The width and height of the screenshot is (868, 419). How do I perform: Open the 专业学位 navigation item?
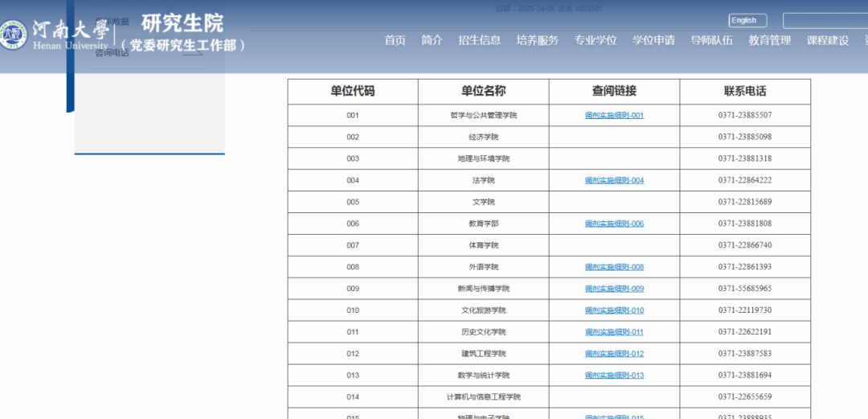click(596, 40)
